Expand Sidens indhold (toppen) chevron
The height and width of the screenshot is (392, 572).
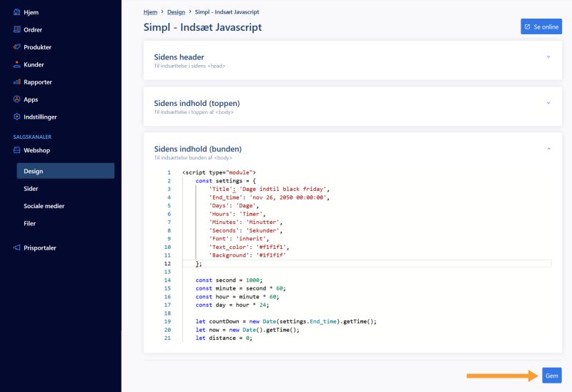548,103
